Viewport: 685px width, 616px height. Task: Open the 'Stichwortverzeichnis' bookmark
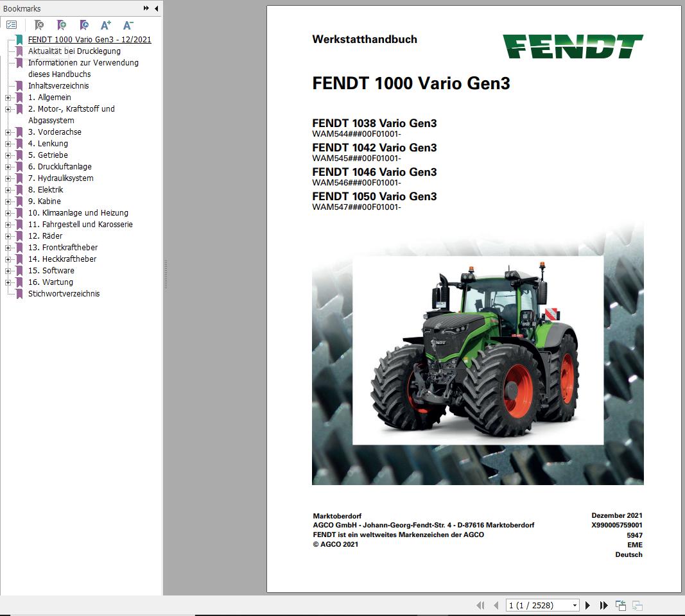click(x=64, y=294)
